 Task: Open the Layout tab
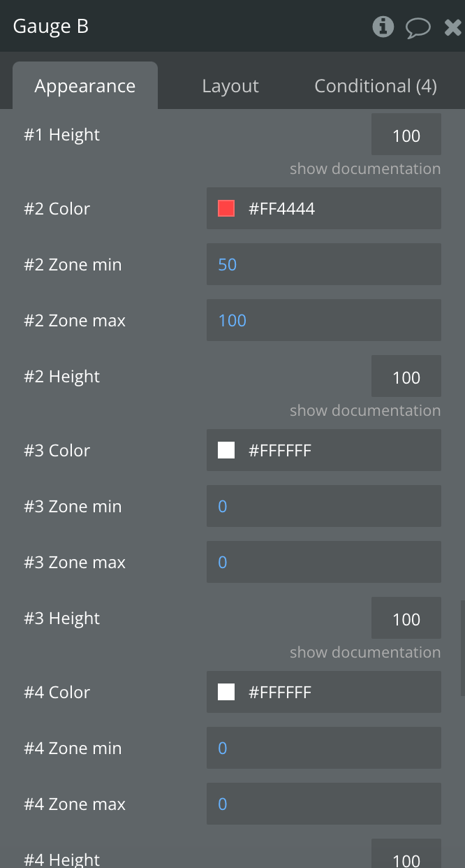click(x=230, y=86)
